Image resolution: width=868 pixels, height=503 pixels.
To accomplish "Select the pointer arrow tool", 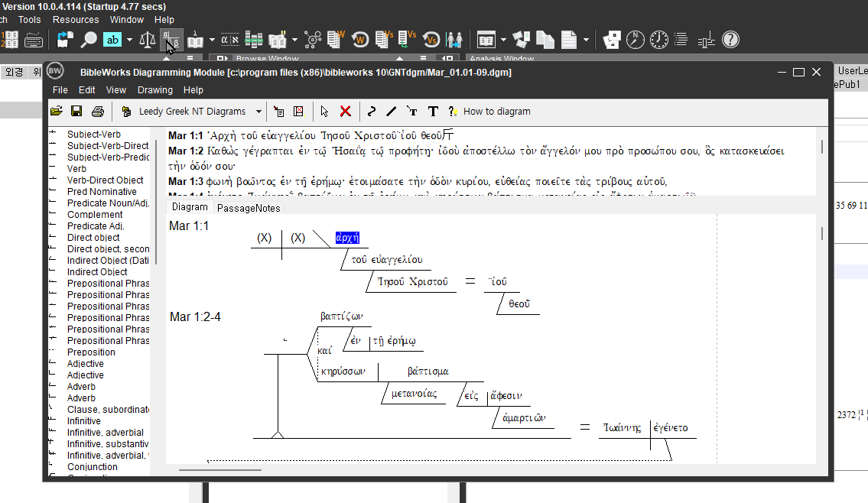I will point(324,111).
